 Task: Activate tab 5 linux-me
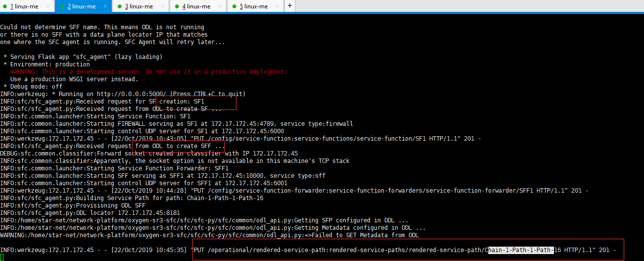(x=253, y=6)
